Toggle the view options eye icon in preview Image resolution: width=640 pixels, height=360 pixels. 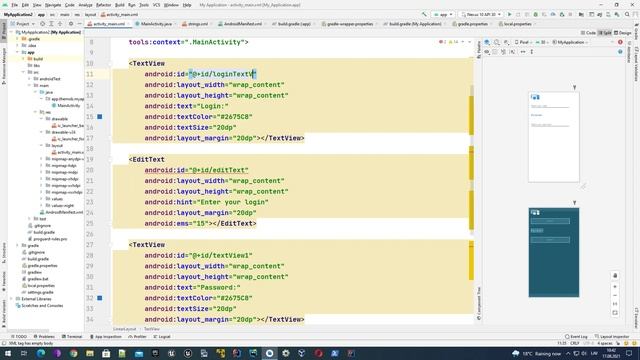(487, 52)
